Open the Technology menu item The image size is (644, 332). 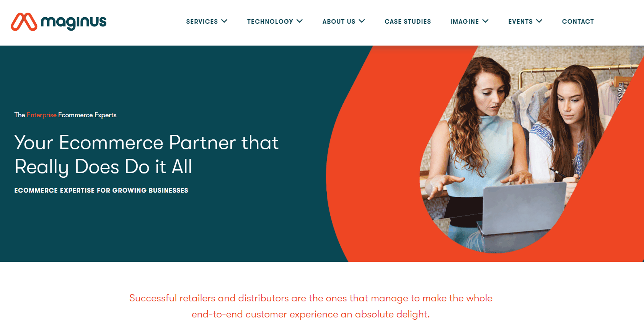click(270, 21)
